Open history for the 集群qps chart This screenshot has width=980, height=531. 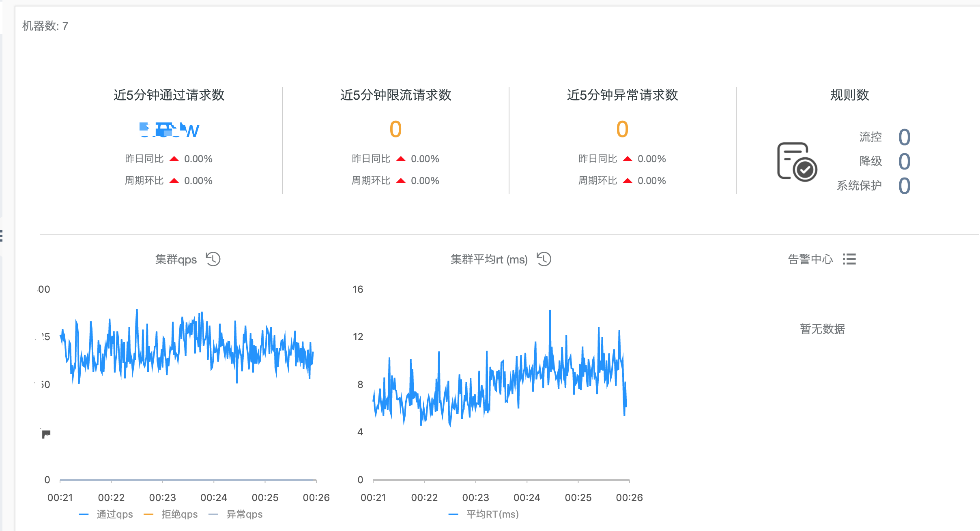pyautogui.click(x=213, y=259)
